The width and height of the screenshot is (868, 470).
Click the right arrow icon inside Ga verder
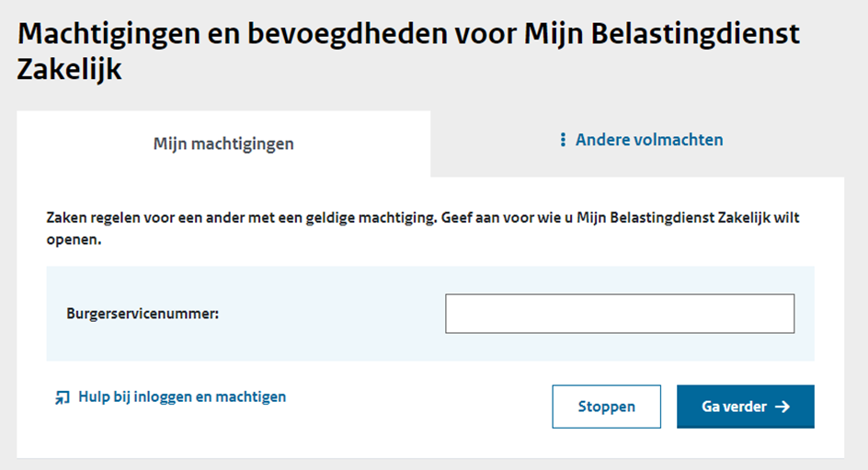[x=782, y=407]
